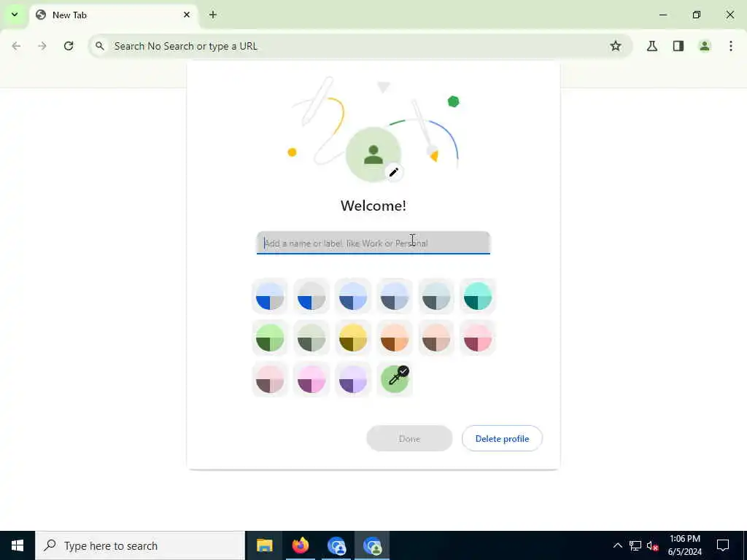Open the custom color eyedropper swatch
Screen dimensions: 747x560
click(395, 379)
